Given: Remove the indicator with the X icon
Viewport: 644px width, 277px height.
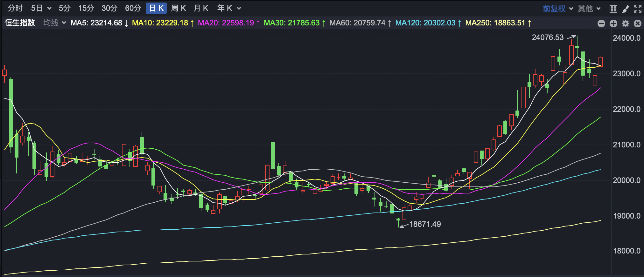Looking at the screenshot, I should 638,24.
